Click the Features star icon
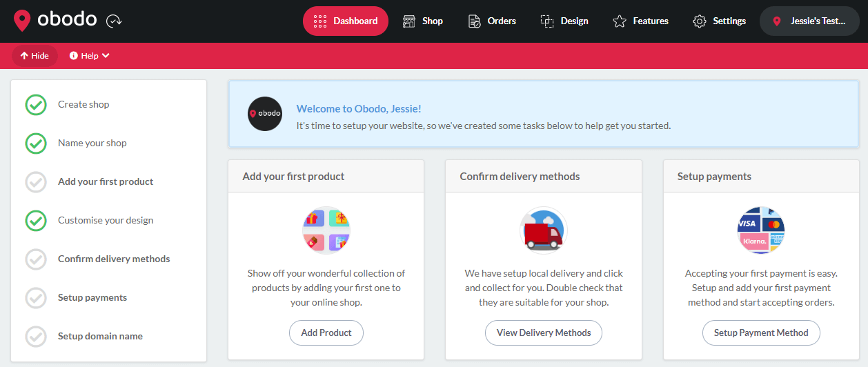 point(620,21)
